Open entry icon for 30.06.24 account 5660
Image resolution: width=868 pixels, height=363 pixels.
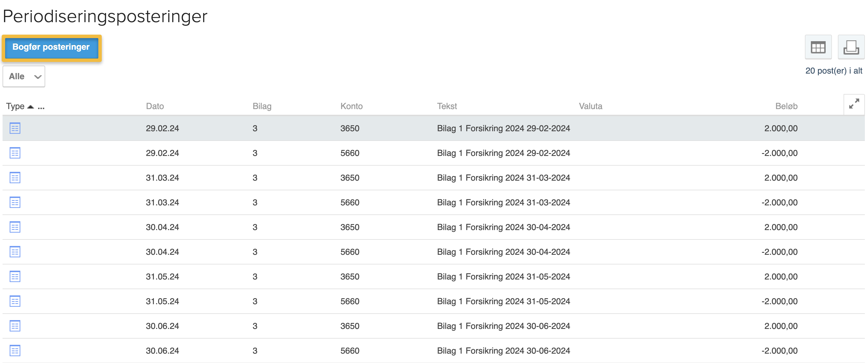15,351
